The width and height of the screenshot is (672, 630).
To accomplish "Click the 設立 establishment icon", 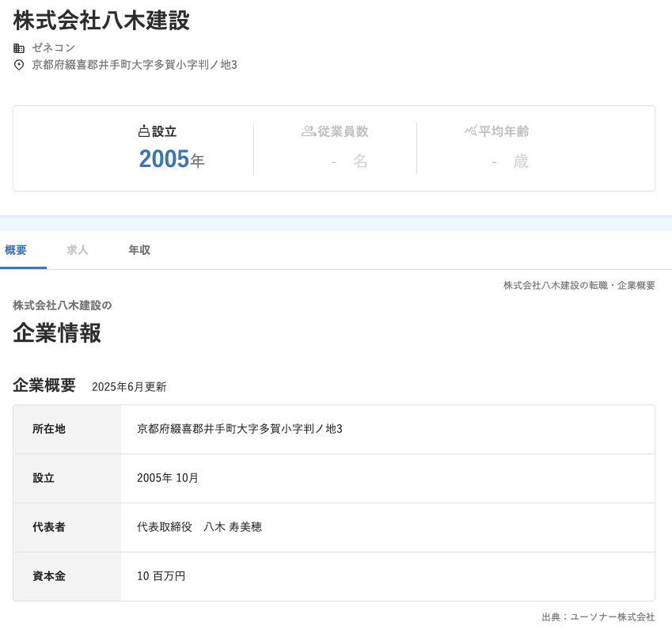I will click(143, 131).
